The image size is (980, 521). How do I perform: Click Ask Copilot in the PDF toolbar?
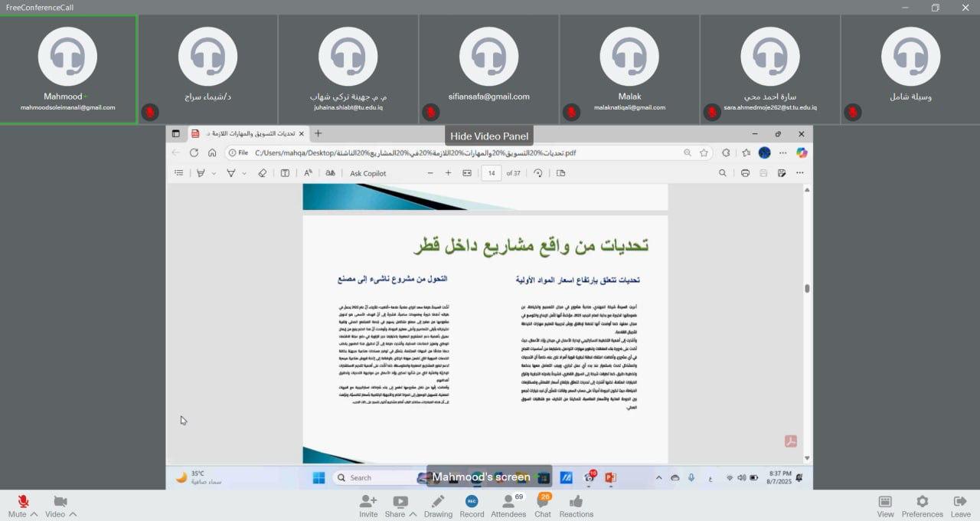367,173
